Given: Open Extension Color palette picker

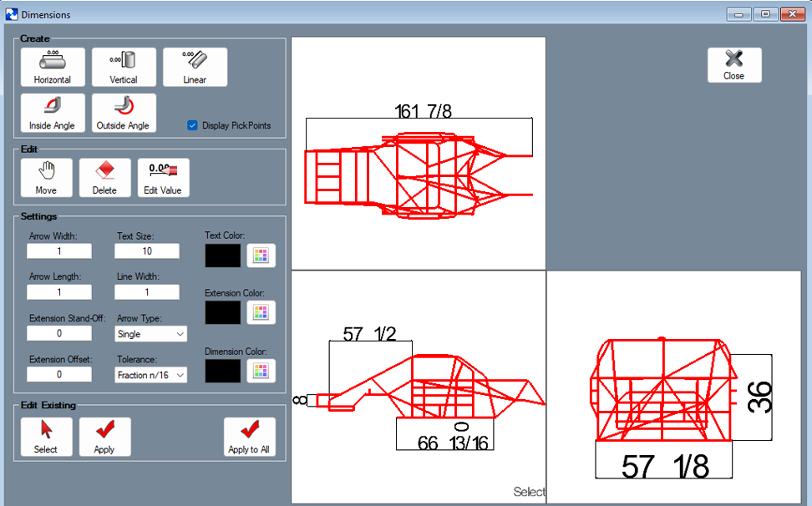Looking at the screenshot, I should tap(261, 312).
